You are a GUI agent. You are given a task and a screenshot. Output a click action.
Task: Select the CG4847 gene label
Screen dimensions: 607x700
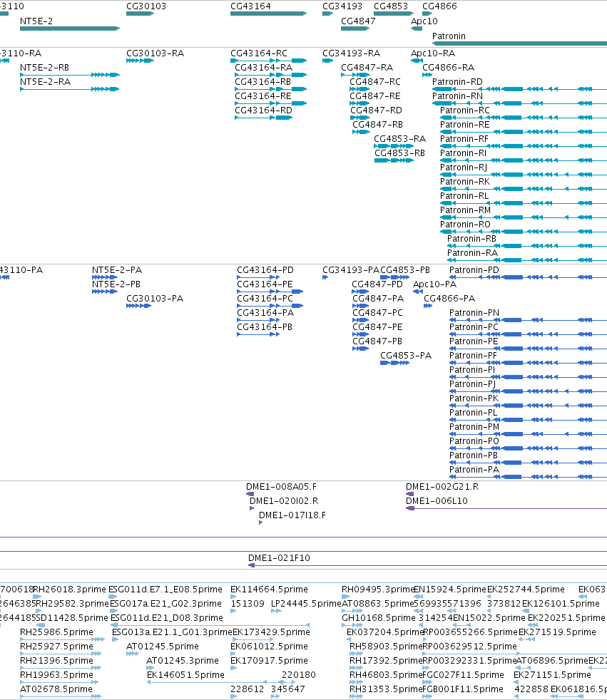click(358, 21)
